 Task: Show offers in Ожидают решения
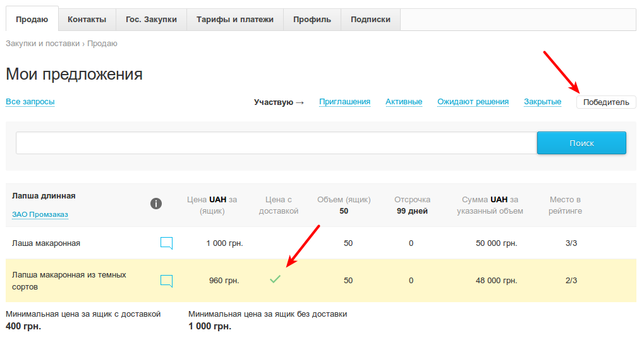(473, 102)
